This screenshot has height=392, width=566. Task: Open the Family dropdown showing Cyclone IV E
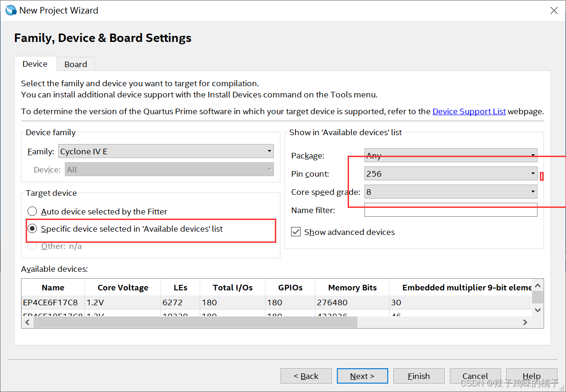(x=167, y=151)
